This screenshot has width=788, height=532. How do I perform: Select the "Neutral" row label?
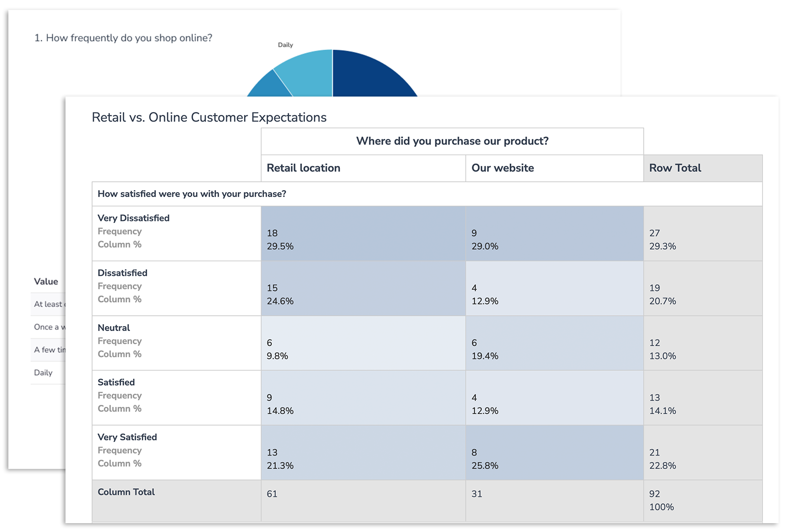tap(114, 327)
